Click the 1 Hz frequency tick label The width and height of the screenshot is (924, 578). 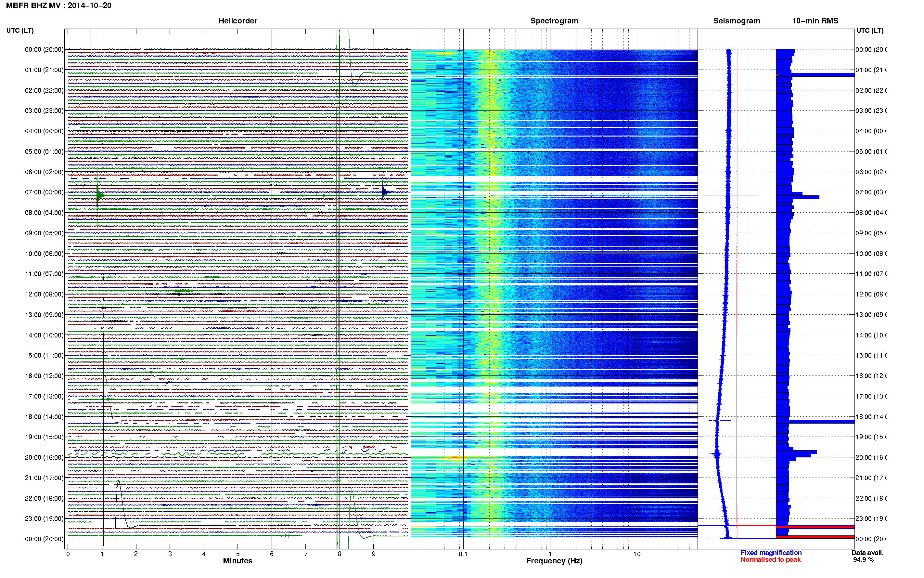tap(550, 554)
